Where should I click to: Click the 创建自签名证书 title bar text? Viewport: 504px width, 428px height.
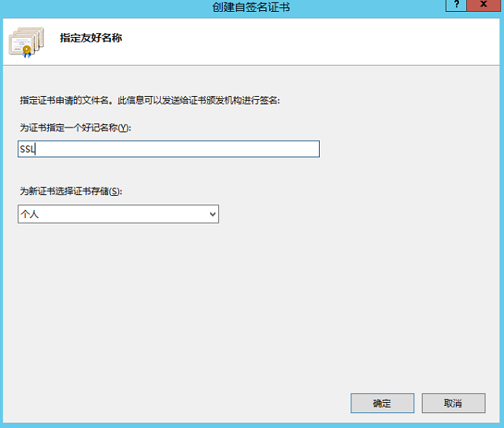coord(251,7)
